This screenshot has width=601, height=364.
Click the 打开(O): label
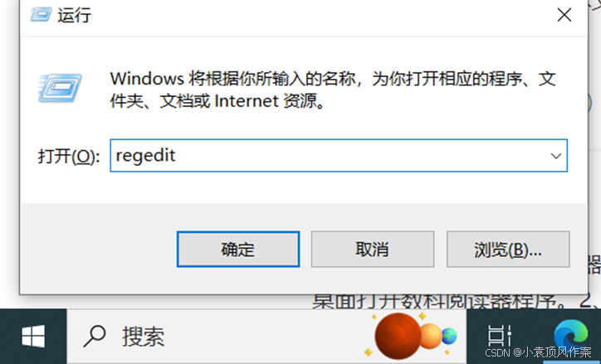coord(69,157)
